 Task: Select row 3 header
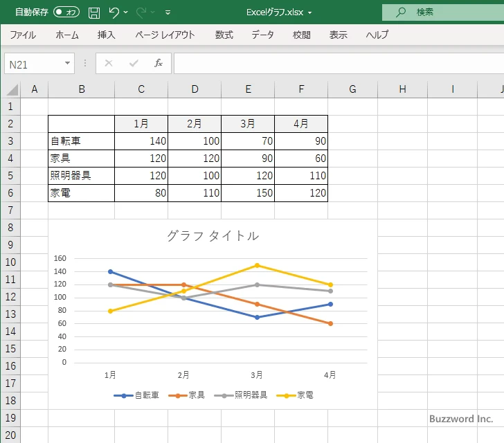click(x=10, y=141)
